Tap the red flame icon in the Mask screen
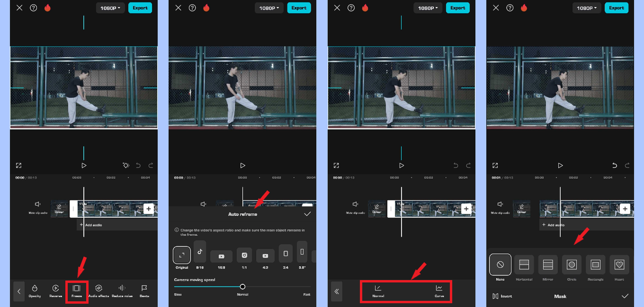Screen dimensions: 644x307 point(524,8)
